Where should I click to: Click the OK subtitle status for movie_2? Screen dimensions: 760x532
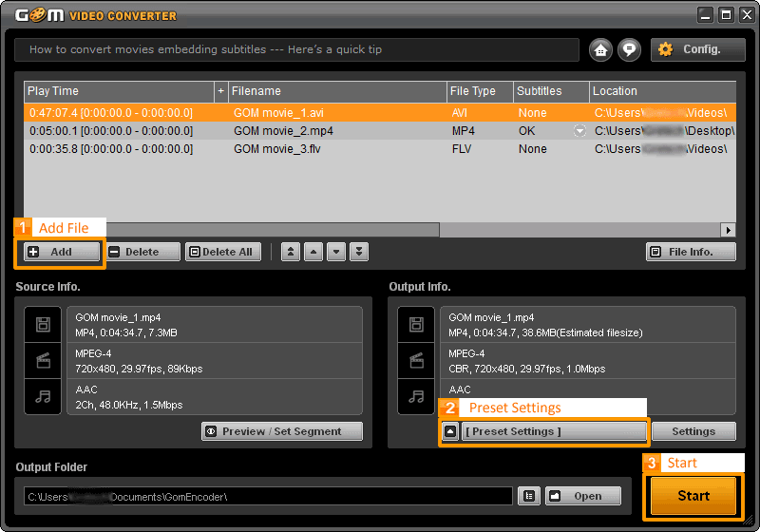tap(527, 131)
